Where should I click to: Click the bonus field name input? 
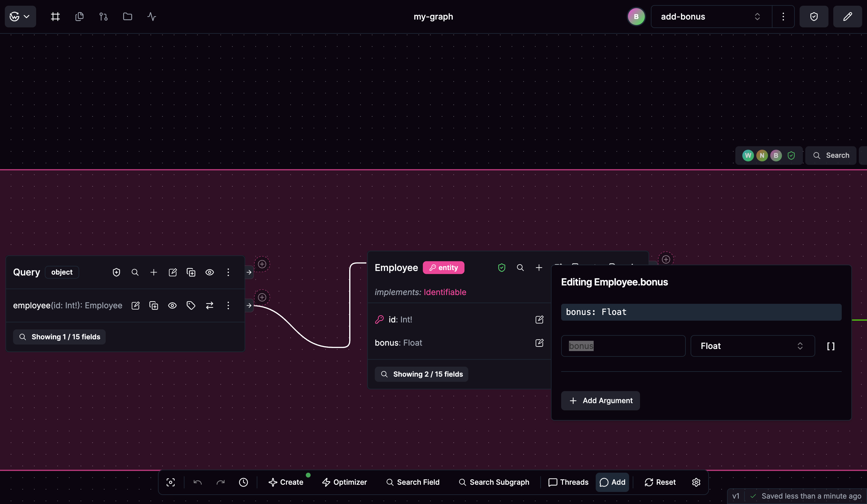tap(623, 346)
